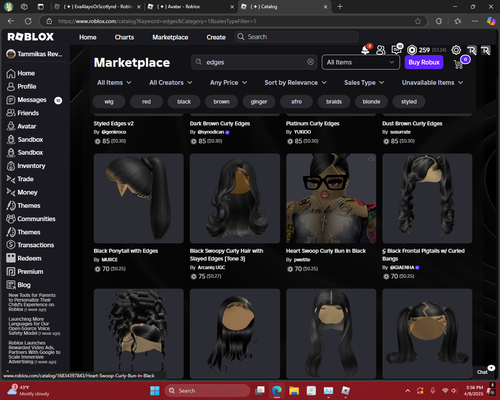Open the chat messages icon in top bar
500x400 pixels.
(396, 50)
